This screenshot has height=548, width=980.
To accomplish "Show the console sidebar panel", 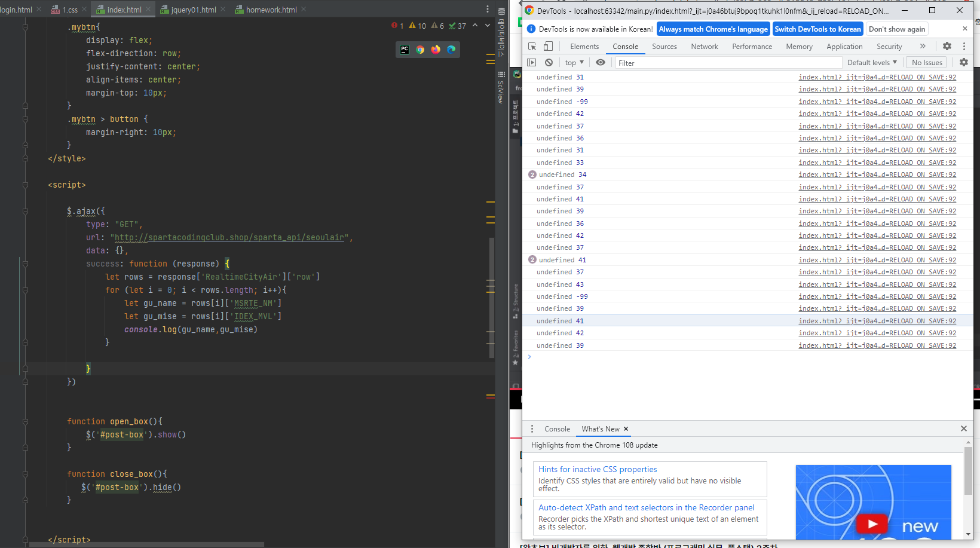I will pos(531,62).
